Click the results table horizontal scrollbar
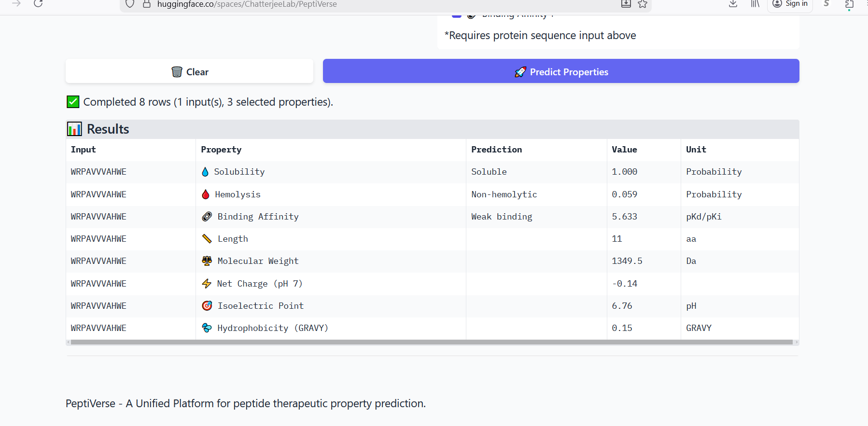Viewport: 868px width, 426px height. coord(432,342)
